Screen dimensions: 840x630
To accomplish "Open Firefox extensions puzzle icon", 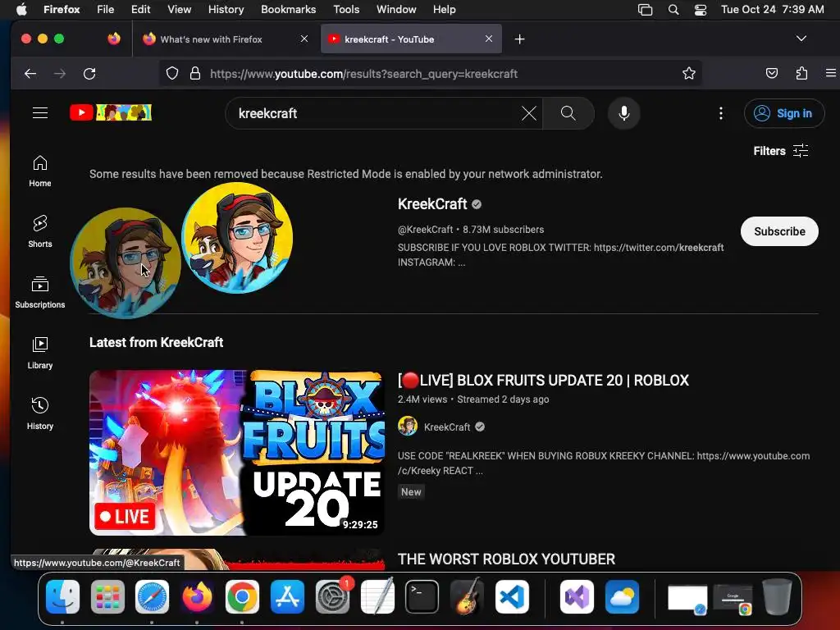I will point(801,73).
